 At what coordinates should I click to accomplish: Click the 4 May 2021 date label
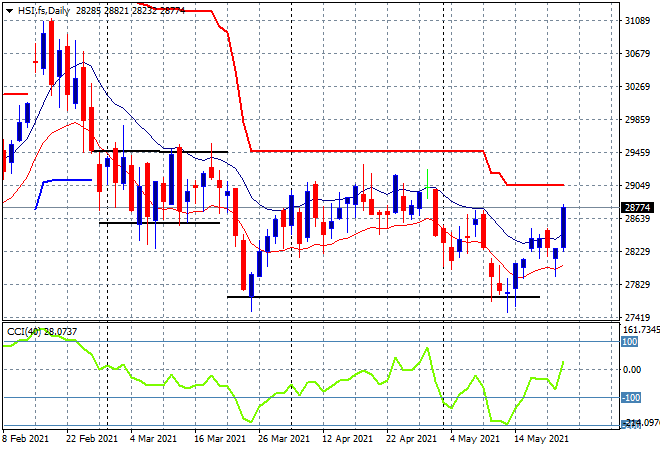point(475,439)
